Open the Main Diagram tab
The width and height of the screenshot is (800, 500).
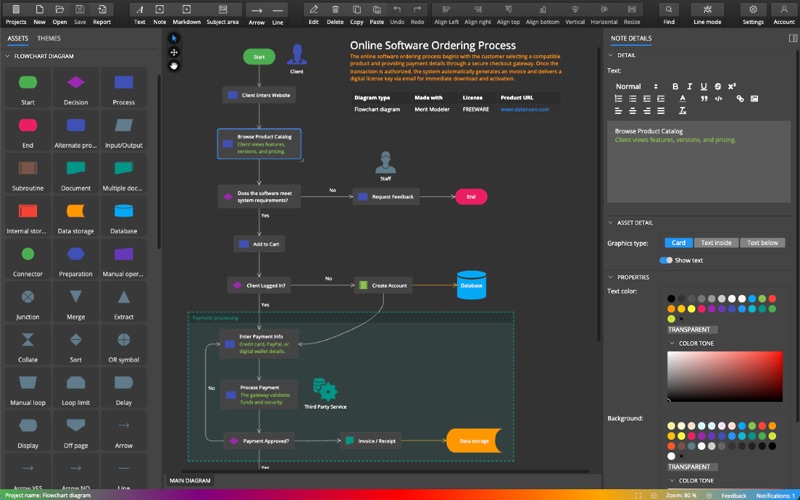coord(190,481)
